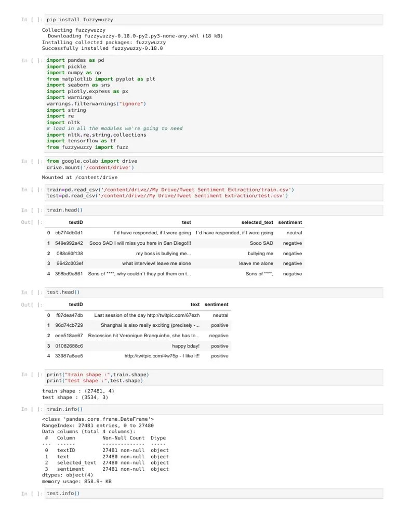This screenshot has width=399, height=532.
Task: Click cell '358bd9e861'
Action: tap(69, 274)
